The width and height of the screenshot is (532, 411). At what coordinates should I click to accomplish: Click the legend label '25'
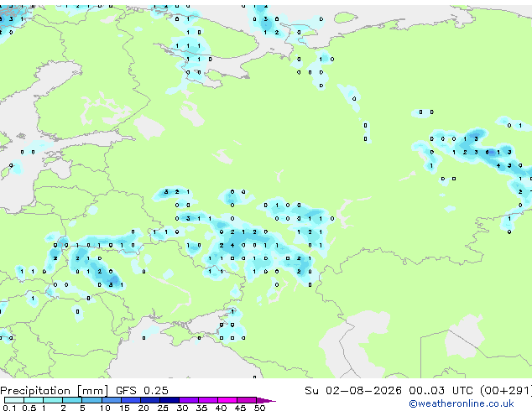pyautogui.click(x=163, y=408)
